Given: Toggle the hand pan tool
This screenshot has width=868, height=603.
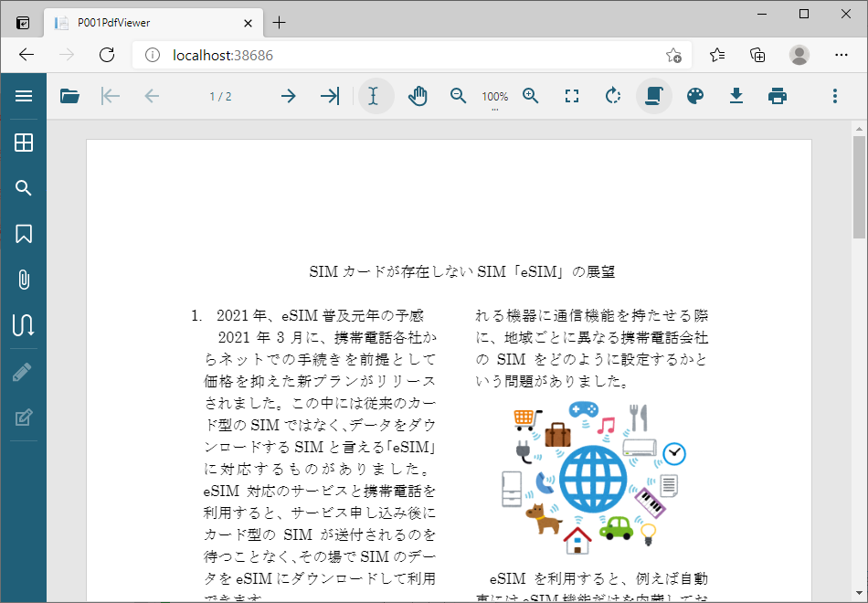Looking at the screenshot, I should (418, 96).
